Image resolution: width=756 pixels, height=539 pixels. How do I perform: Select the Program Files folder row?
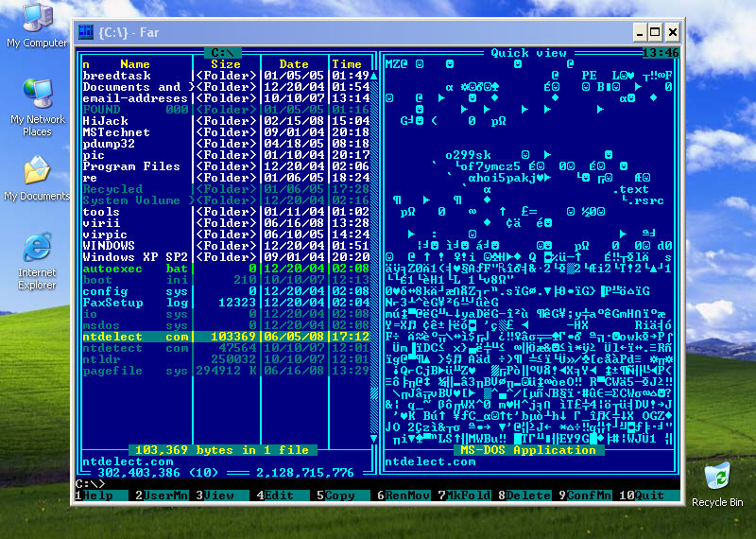[226, 166]
